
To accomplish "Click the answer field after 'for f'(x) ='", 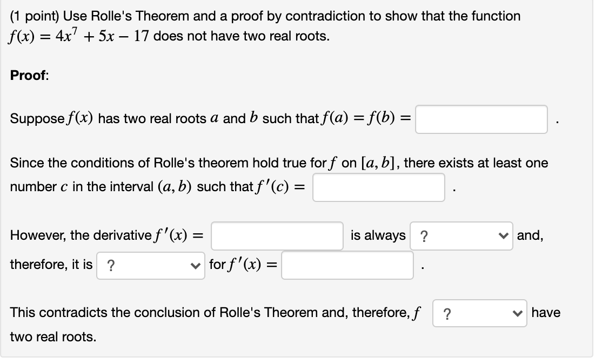I will (346, 265).
